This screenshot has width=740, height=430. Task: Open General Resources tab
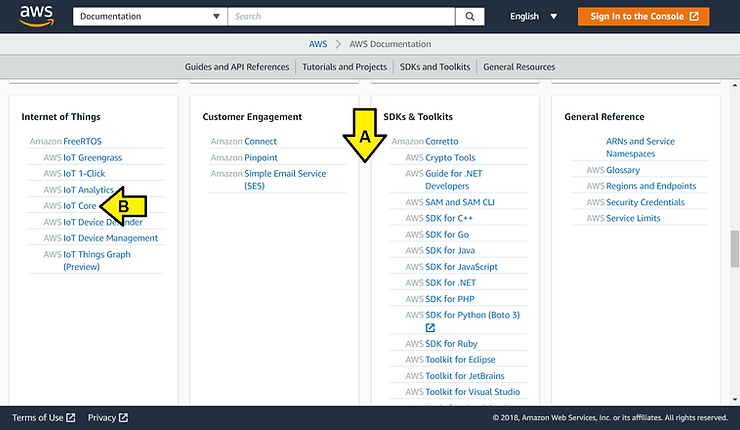tap(519, 67)
